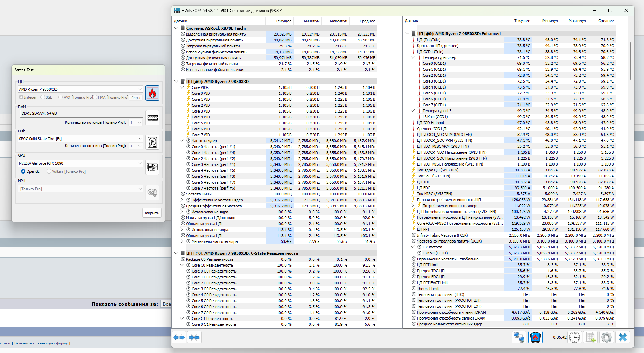Click the NPU brain icon in Stress Test
This screenshot has height=353, width=644.
[x=152, y=192]
